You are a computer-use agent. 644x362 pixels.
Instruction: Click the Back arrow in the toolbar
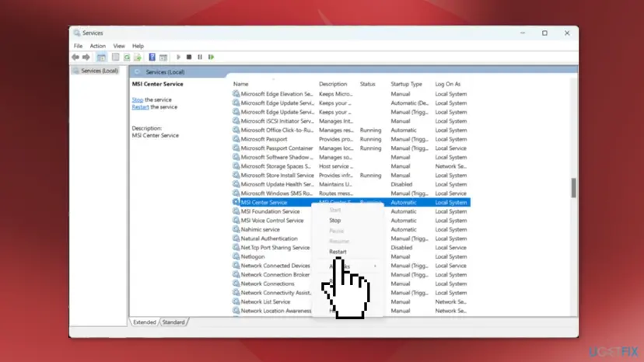coord(75,57)
